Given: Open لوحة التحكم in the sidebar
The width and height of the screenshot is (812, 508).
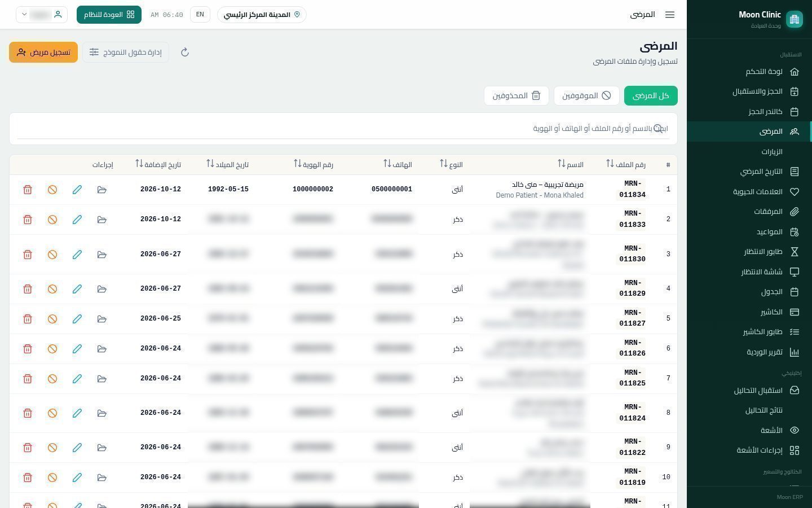Looking at the screenshot, I should coord(749,72).
